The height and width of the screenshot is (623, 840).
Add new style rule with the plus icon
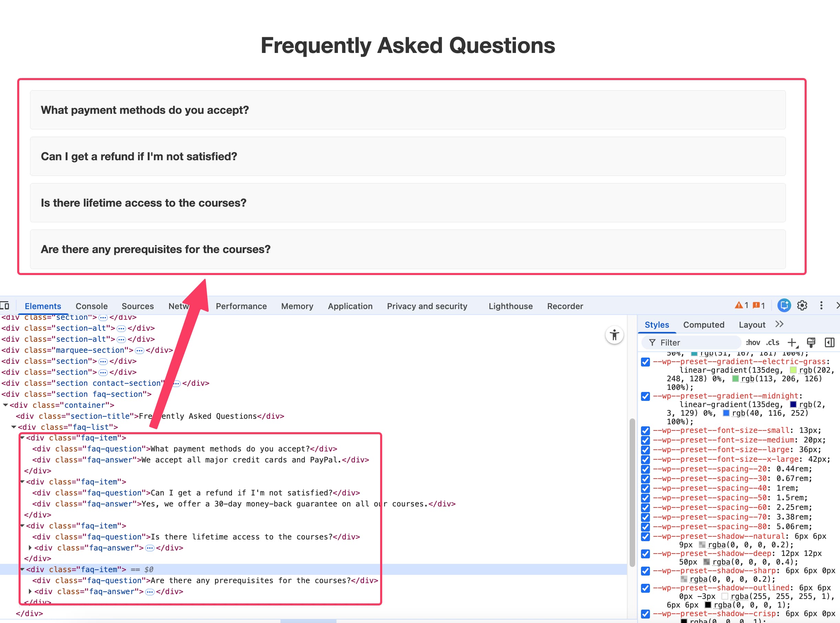click(x=792, y=342)
